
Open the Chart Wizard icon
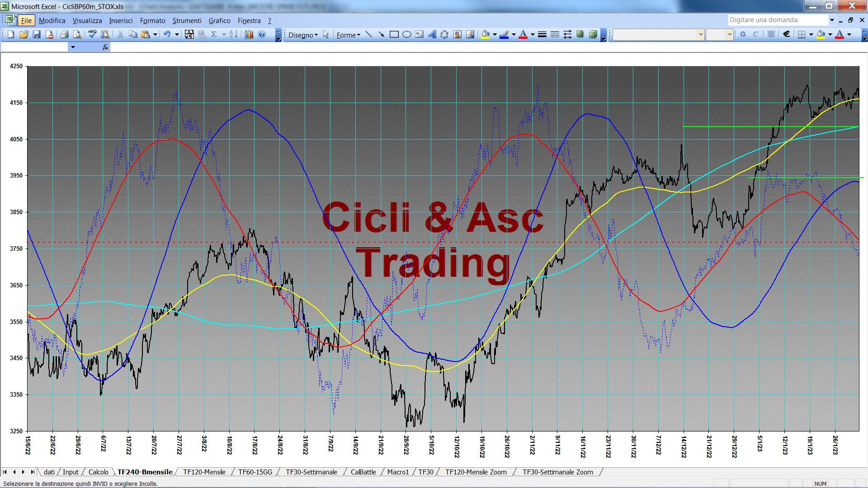tap(249, 34)
